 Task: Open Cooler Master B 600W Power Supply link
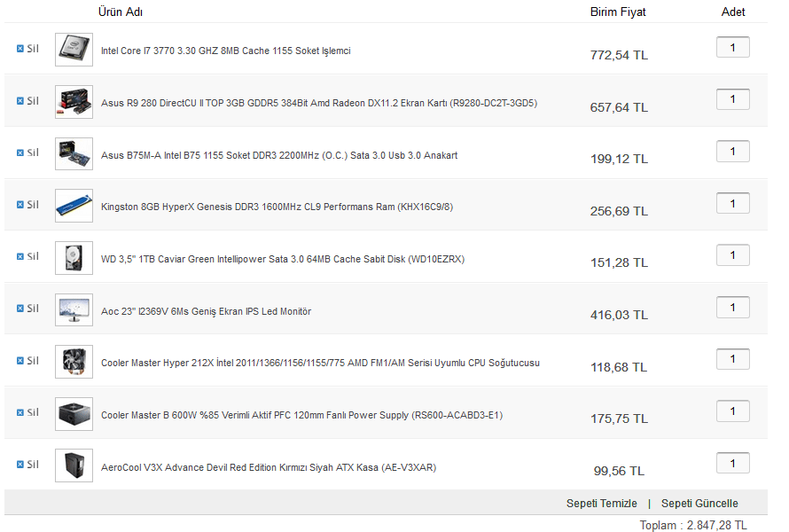pos(302,415)
